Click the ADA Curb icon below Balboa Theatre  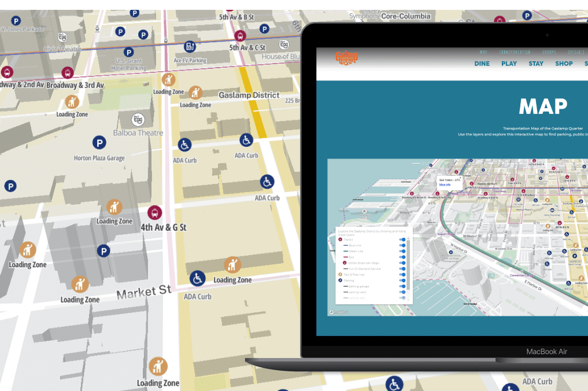pyautogui.click(x=184, y=145)
